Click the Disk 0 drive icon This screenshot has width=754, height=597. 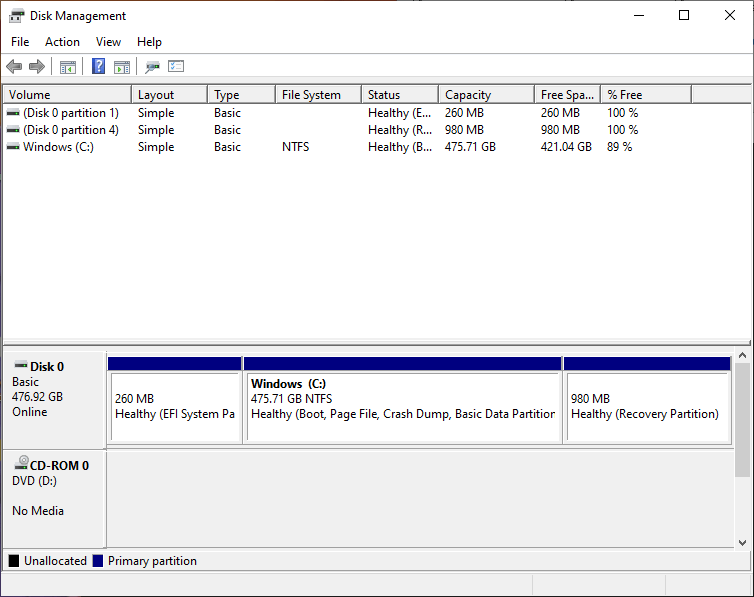click(x=21, y=365)
